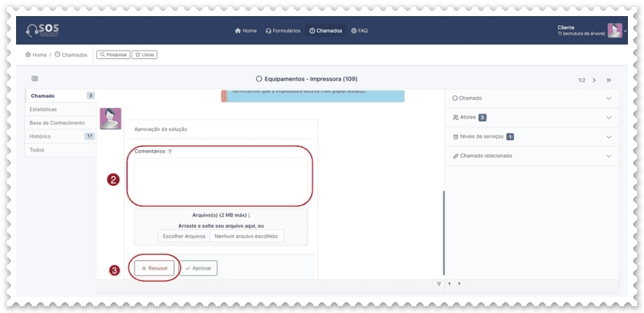This screenshot has height=313, width=644.
Task: Click the Escolher Arquivos button
Action: point(184,236)
